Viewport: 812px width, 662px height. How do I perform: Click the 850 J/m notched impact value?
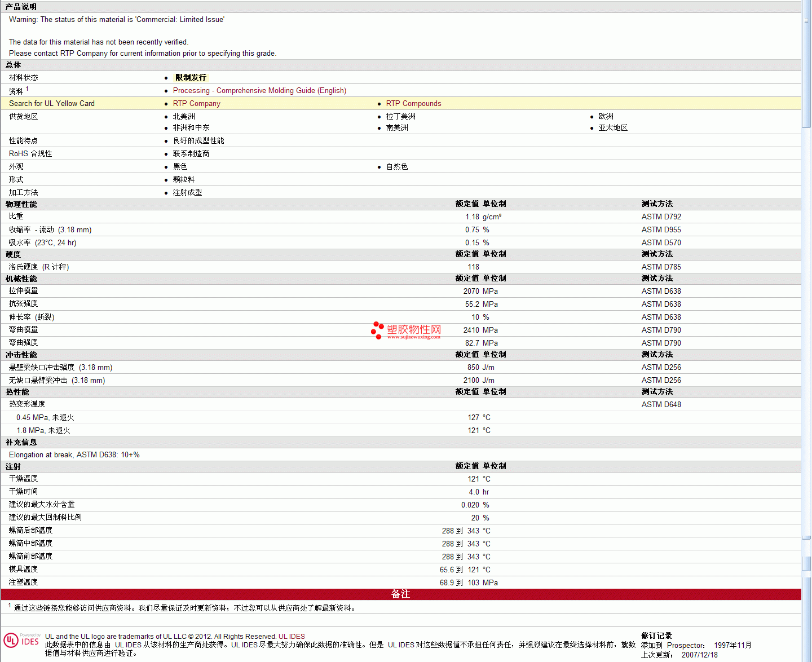pos(481,368)
